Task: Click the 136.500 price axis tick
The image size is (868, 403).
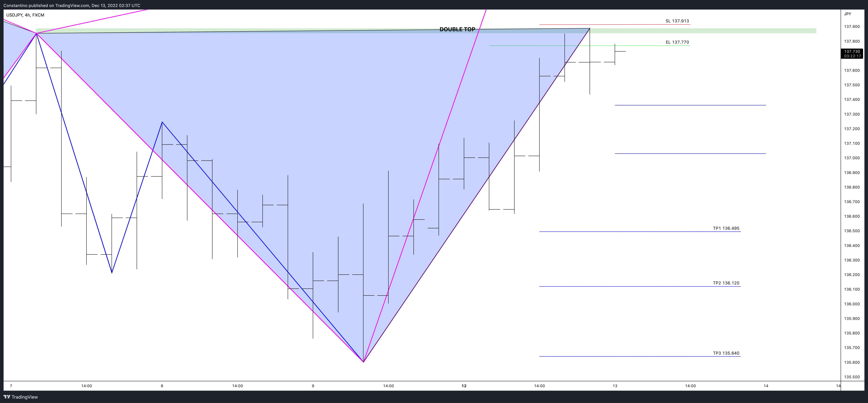Action: (852, 231)
